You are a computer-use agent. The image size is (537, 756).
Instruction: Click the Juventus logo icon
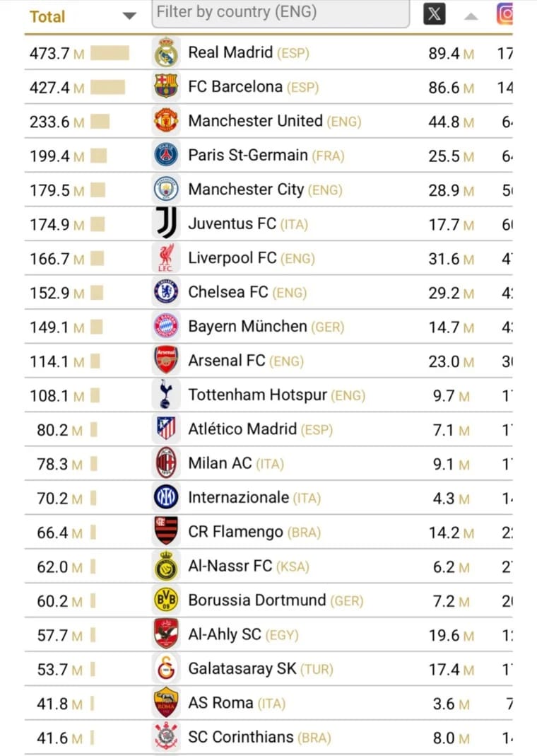point(166,223)
